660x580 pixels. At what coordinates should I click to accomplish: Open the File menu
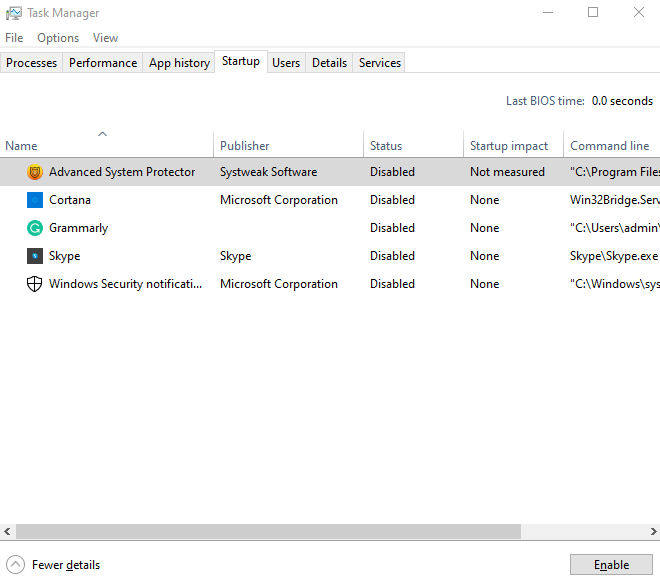pos(14,38)
